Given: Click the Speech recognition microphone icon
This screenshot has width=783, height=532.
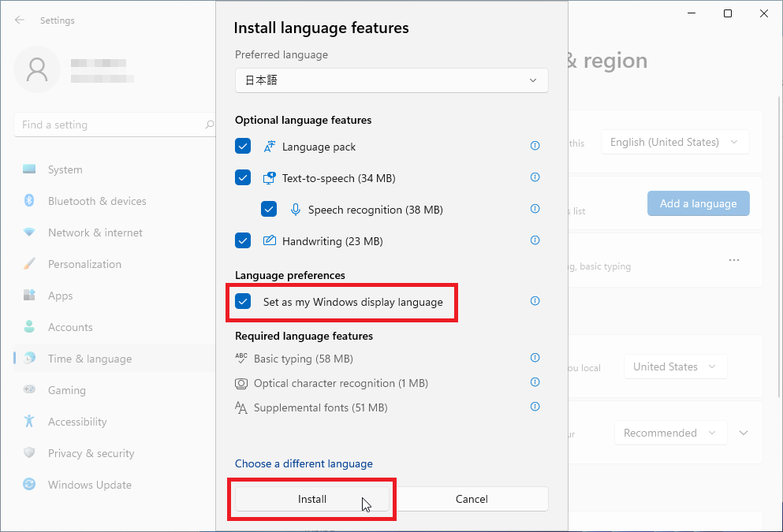Looking at the screenshot, I should tap(296, 210).
